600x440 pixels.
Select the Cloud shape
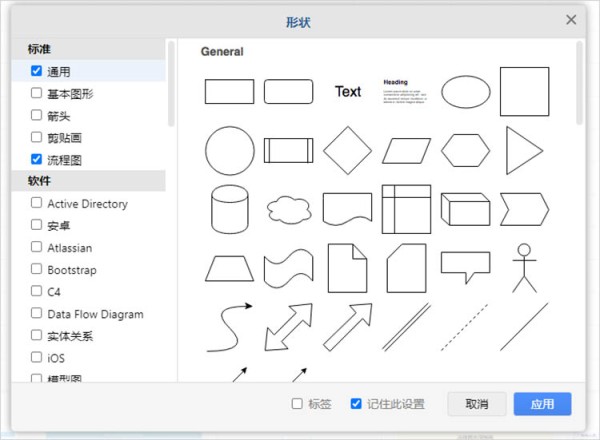click(x=289, y=210)
